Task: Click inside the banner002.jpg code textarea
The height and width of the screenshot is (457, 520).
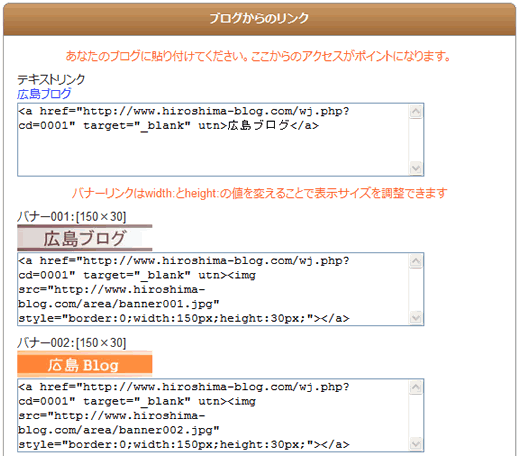Action: click(213, 415)
